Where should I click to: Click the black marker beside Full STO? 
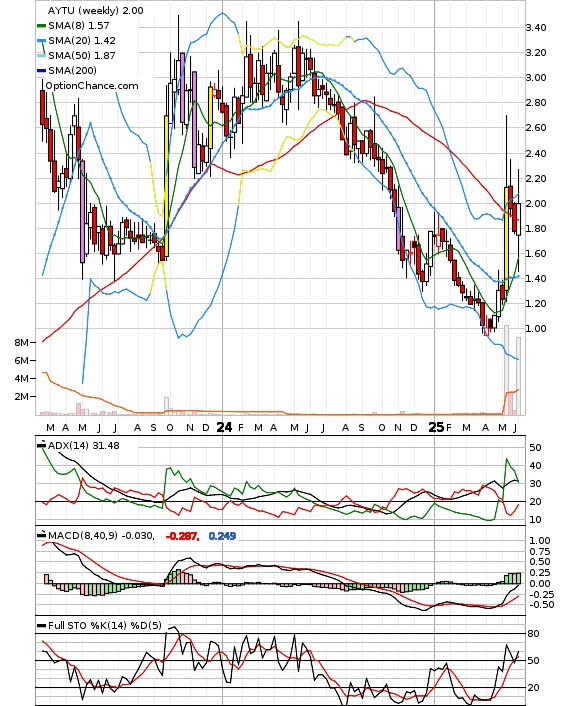pyautogui.click(x=41, y=626)
